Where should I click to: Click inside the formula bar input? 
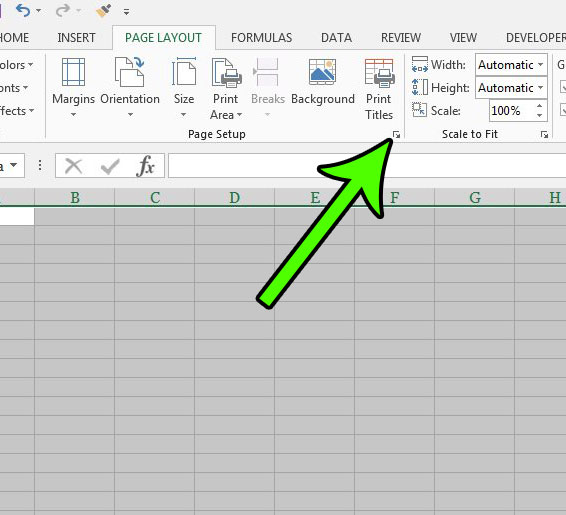367,166
